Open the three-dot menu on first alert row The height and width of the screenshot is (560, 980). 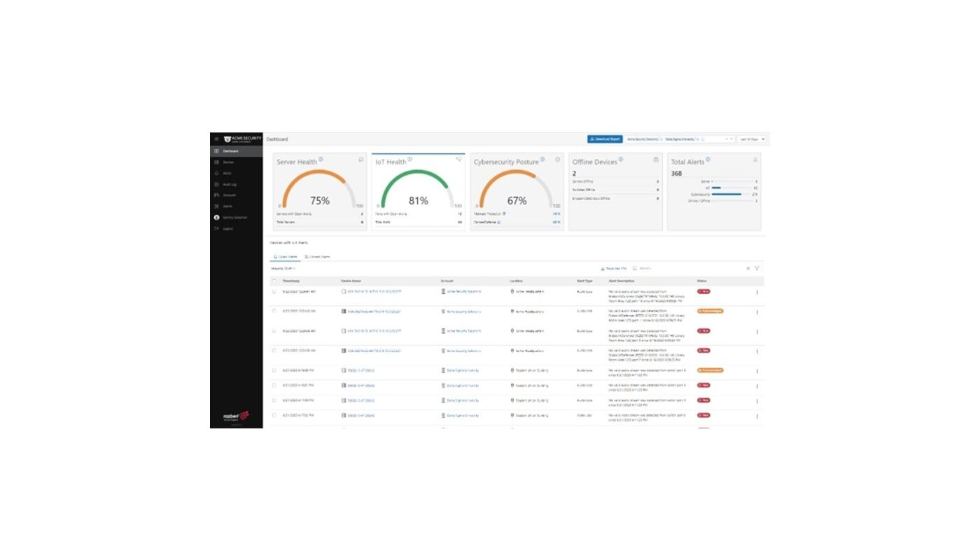click(757, 293)
